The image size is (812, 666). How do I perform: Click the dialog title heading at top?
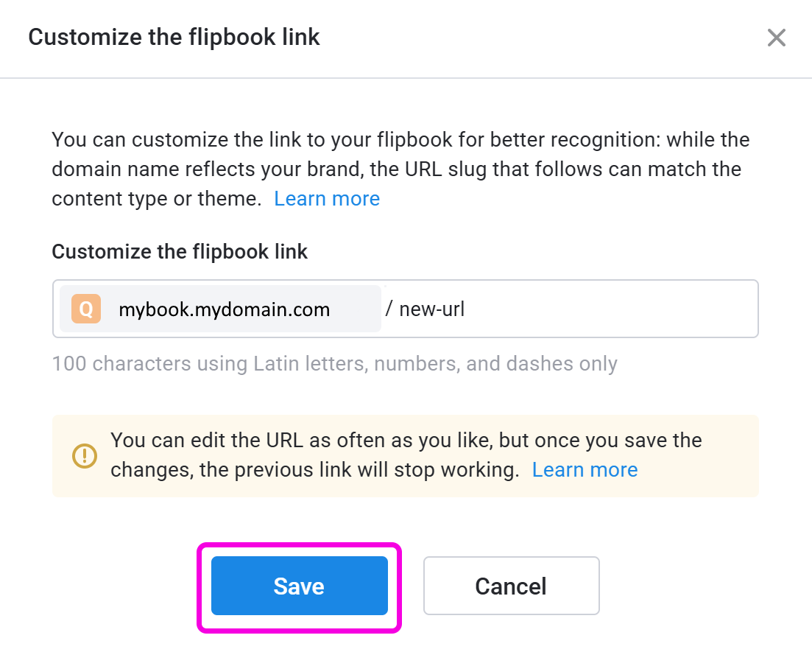click(174, 38)
